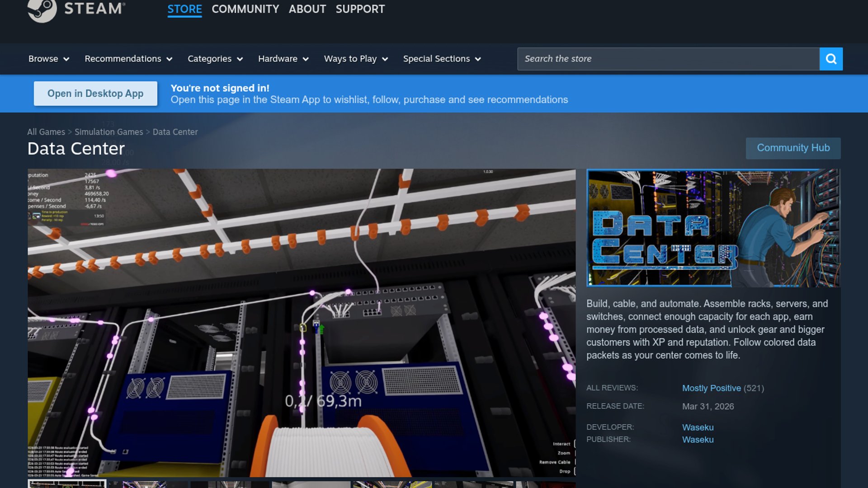Expand the Ways to Play menu

click(356, 59)
